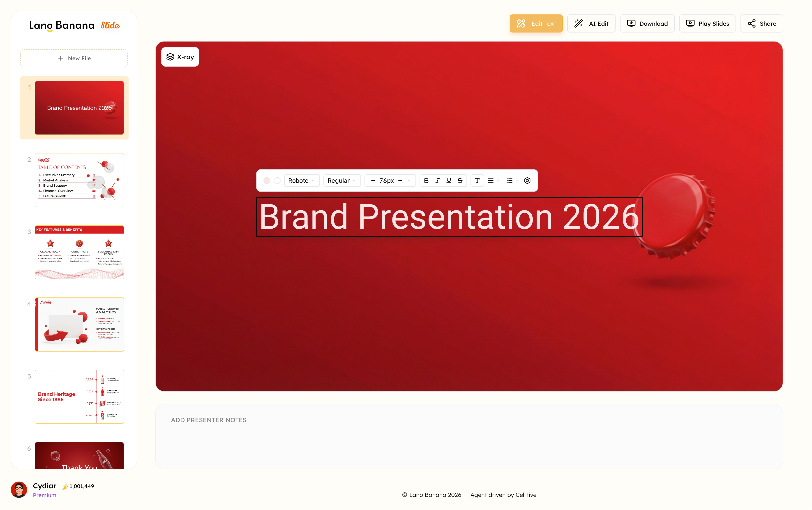Open the Roboto font family dropdown
The width and height of the screenshot is (812, 510).
tap(301, 181)
